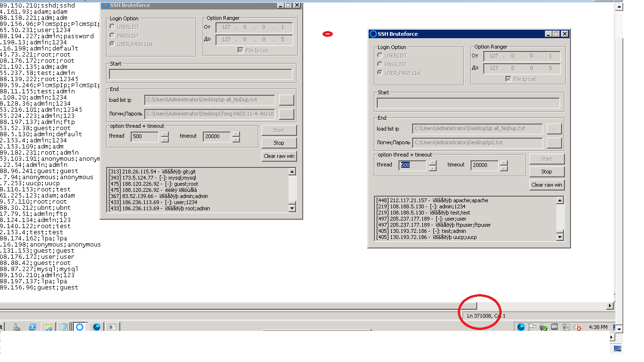644x362 pixels.
Task: Click load list ip path in active Bruteforce window
Action: 478,128
